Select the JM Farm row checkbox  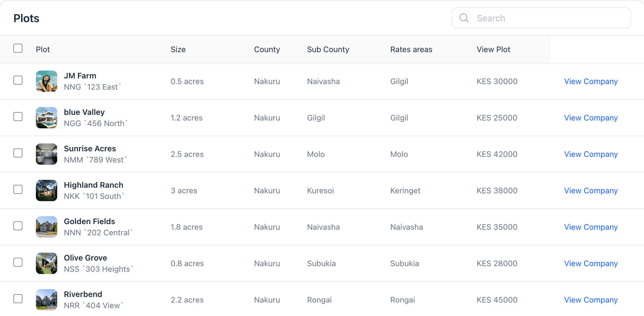click(x=18, y=80)
